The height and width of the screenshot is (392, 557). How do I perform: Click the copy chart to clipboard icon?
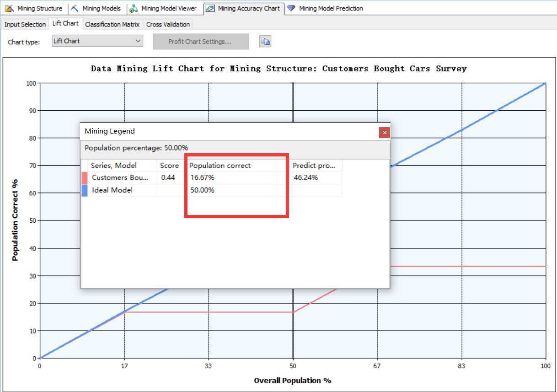pos(265,41)
